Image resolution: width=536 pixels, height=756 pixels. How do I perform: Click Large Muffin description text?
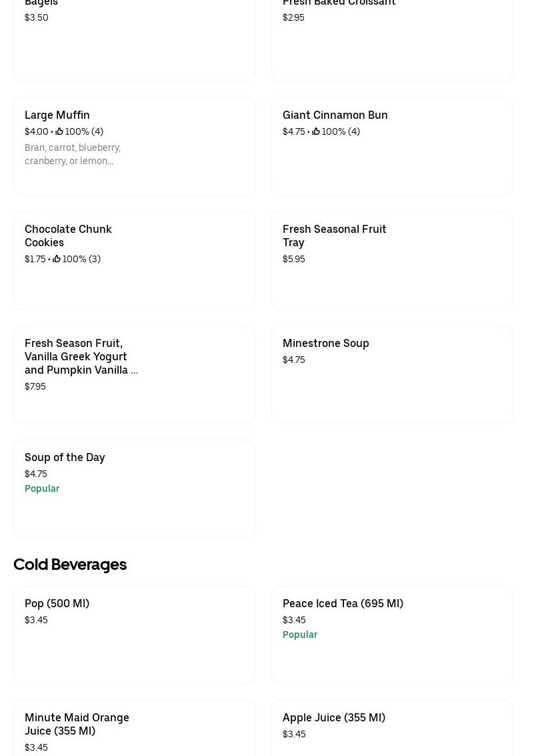(x=72, y=154)
